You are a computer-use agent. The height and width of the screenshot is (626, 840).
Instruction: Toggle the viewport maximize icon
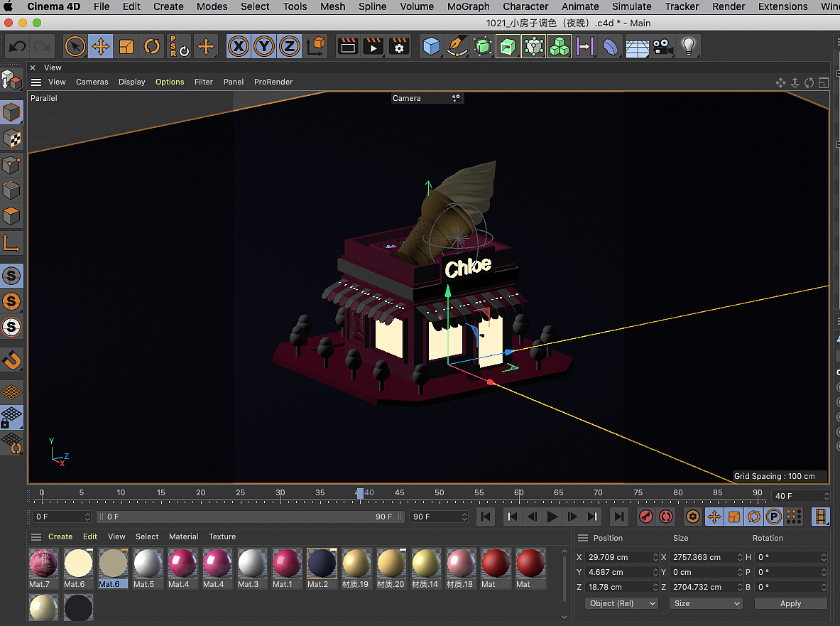[824, 82]
